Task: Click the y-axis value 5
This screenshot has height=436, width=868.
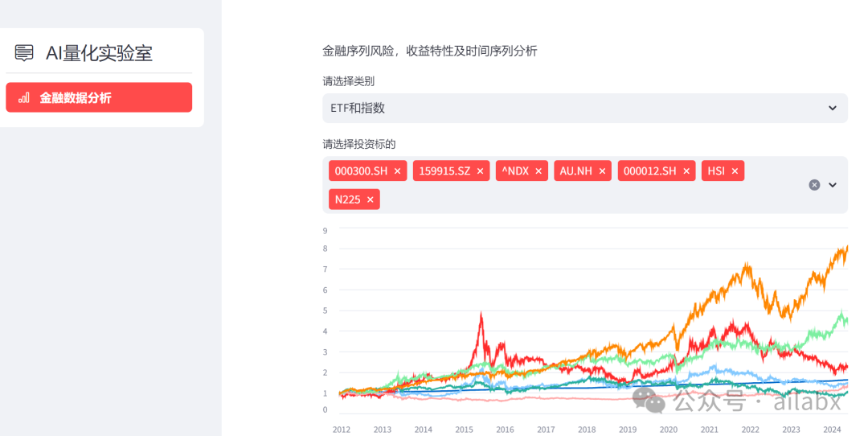Action: 325,311
